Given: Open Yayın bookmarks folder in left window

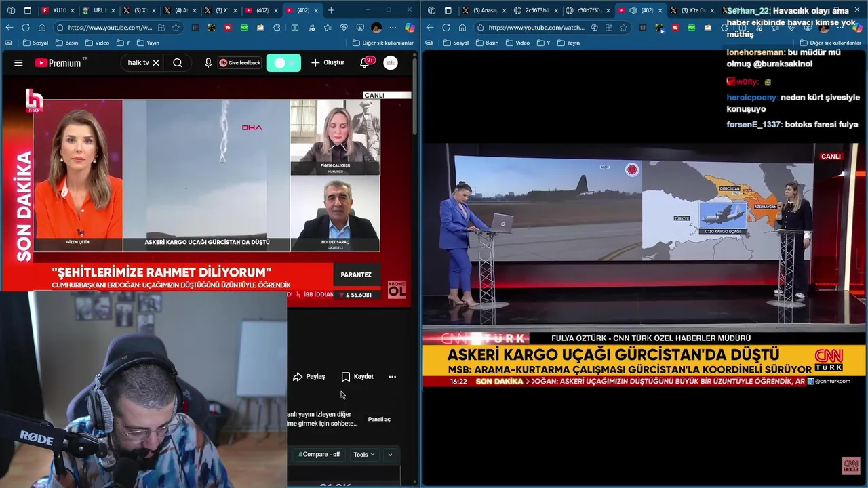Looking at the screenshot, I should click(148, 43).
